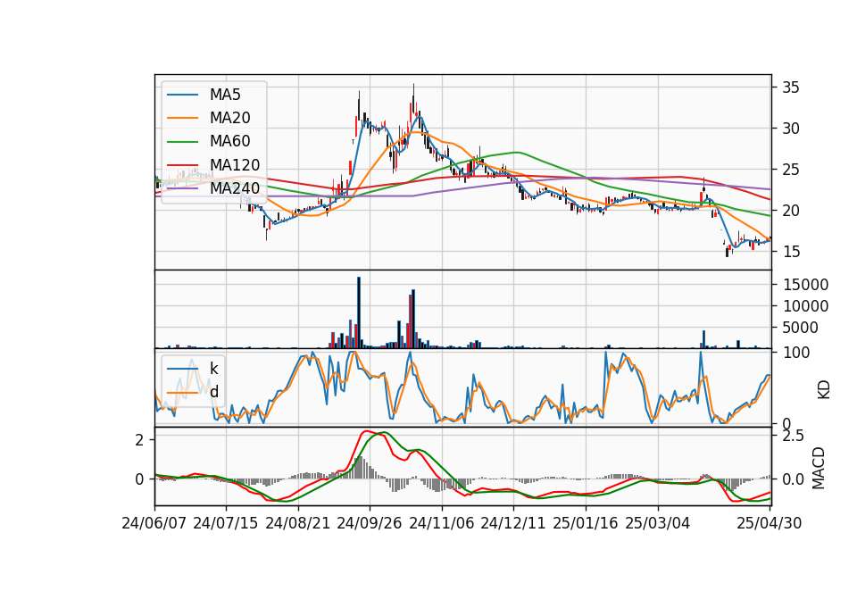Screen dimensions: 857x616
Task: Click the green MA60 legend line sample
Action: [x=182, y=142]
